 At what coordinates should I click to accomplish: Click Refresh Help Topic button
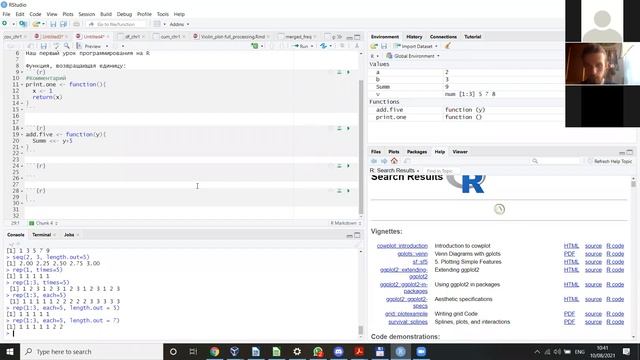[x=610, y=162]
